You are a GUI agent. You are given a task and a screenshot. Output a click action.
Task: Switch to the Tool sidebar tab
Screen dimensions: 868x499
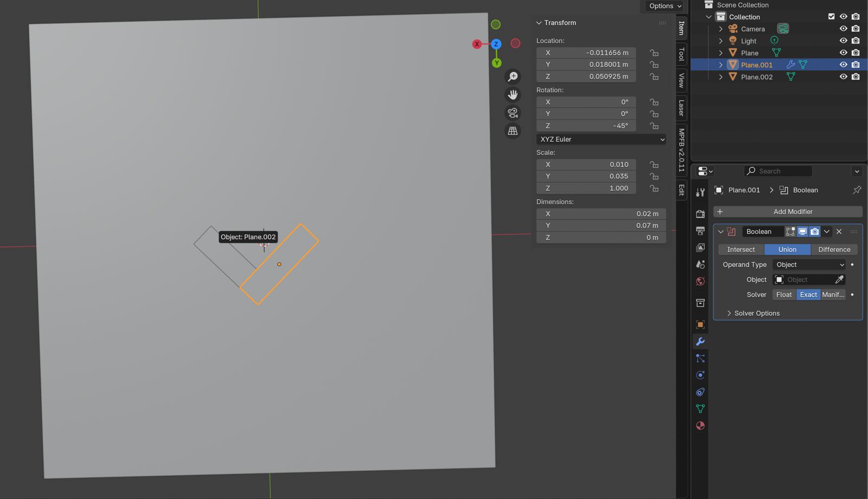(x=682, y=54)
